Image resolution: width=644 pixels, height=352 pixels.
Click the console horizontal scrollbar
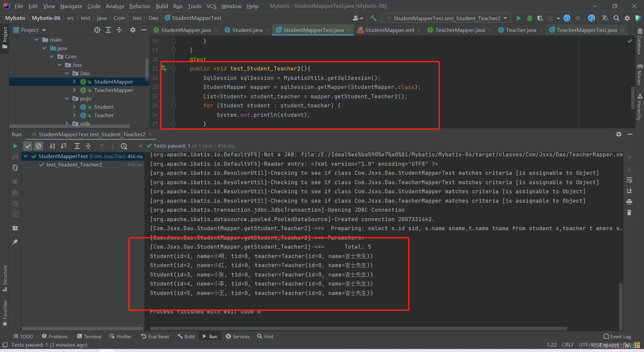coord(359,329)
